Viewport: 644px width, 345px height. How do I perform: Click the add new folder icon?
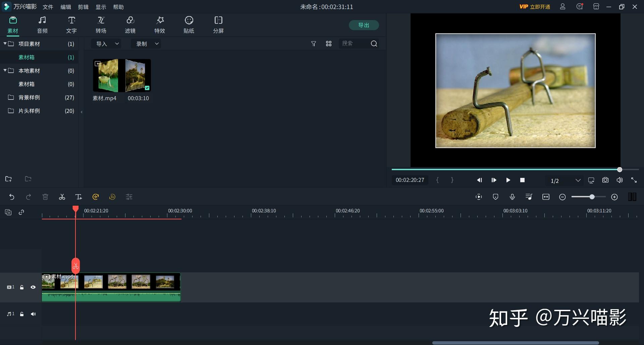pos(9,179)
